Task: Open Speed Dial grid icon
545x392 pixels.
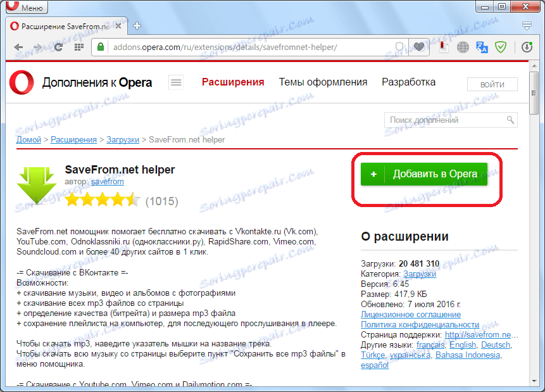Action: 79,47
